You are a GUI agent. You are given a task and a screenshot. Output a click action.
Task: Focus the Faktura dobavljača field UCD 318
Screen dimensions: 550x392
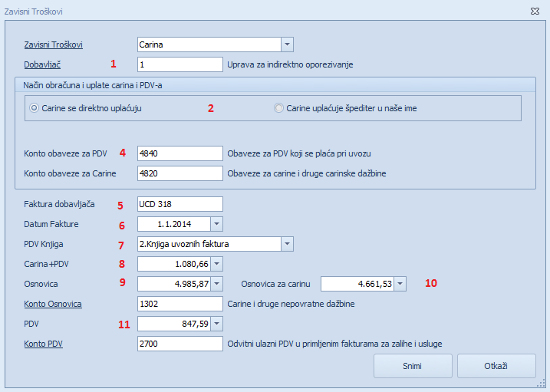pyautogui.click(x=180, y=204)
